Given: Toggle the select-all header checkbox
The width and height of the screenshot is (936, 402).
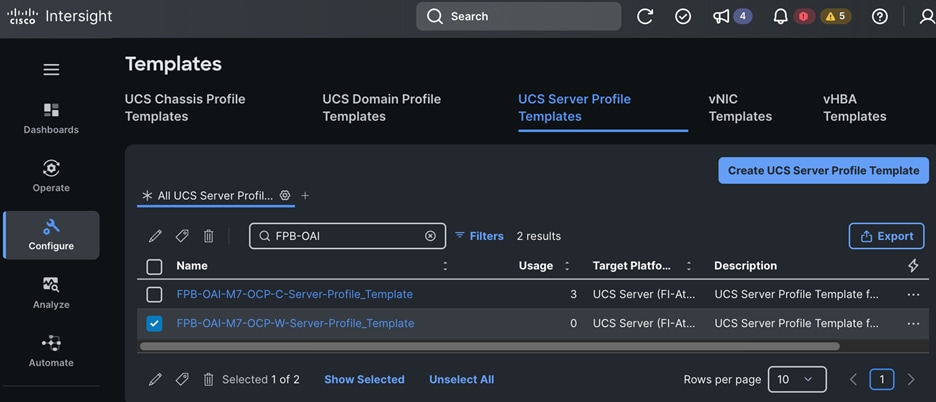Looking at the screenshot, I should tap(154, 266).
